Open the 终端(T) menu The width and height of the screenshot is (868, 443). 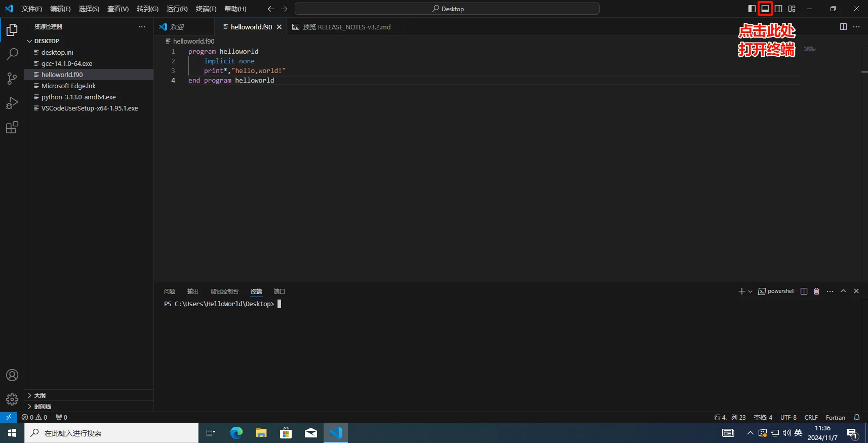coord(206,9)
